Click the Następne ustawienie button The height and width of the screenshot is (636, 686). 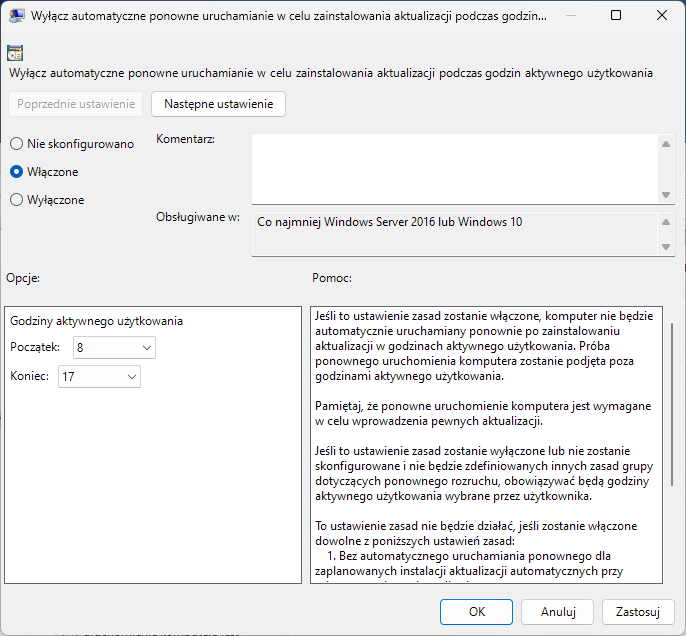pos(218,104)
